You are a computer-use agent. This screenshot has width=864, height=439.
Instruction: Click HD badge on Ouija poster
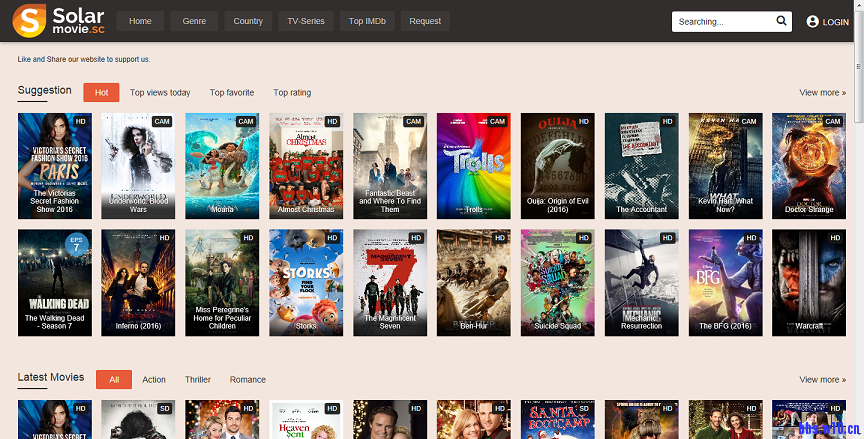pos(584,122)
